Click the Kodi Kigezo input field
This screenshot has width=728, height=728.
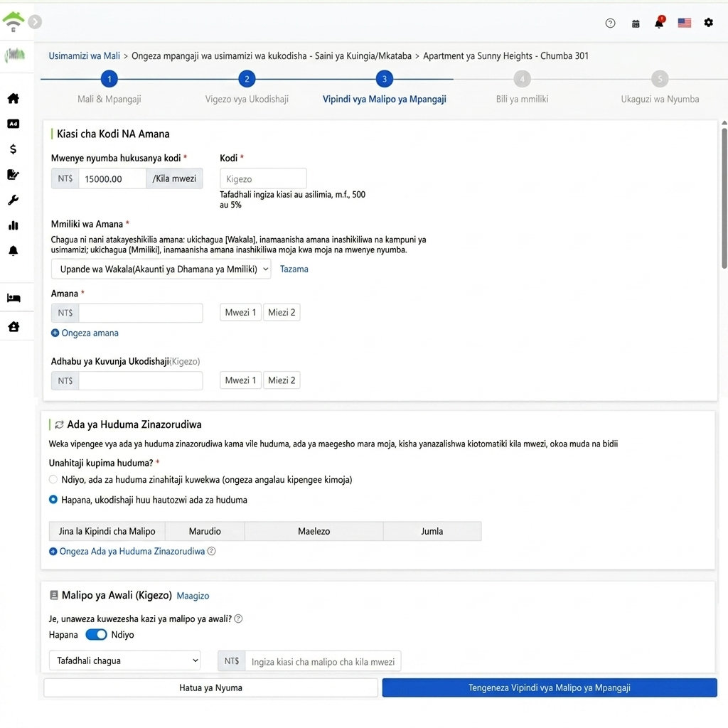[x=263, y=178]
